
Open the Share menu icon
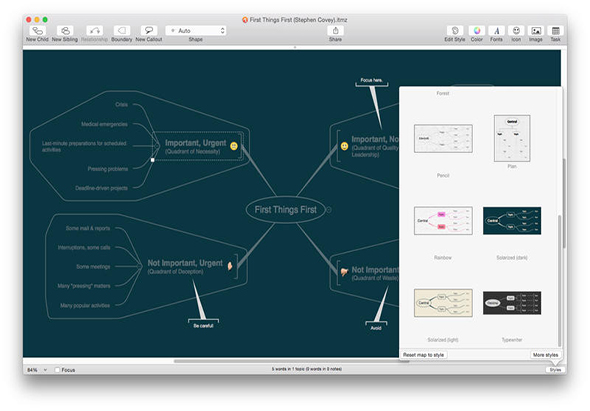[335, 31]
